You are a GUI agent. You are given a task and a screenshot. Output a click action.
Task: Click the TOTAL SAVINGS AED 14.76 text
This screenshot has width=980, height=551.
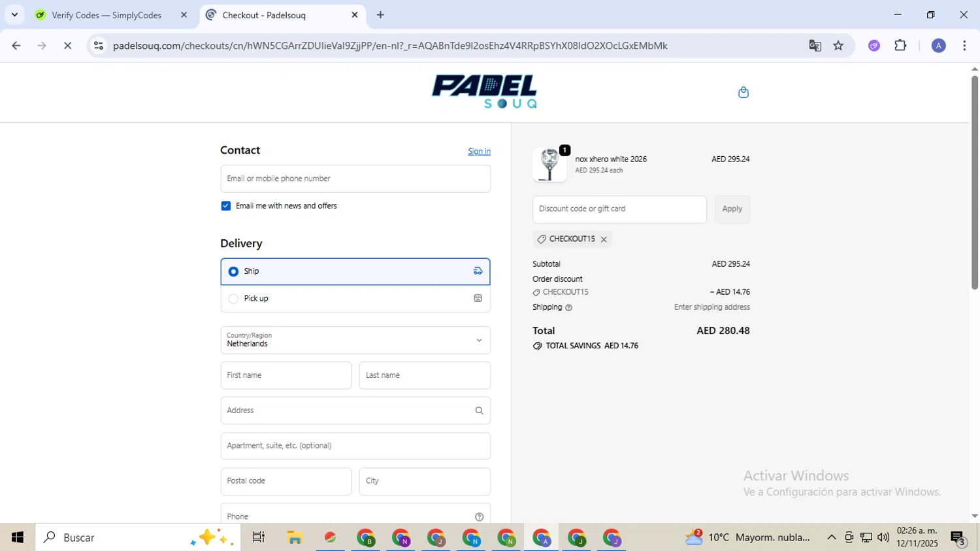coord(592,346)
